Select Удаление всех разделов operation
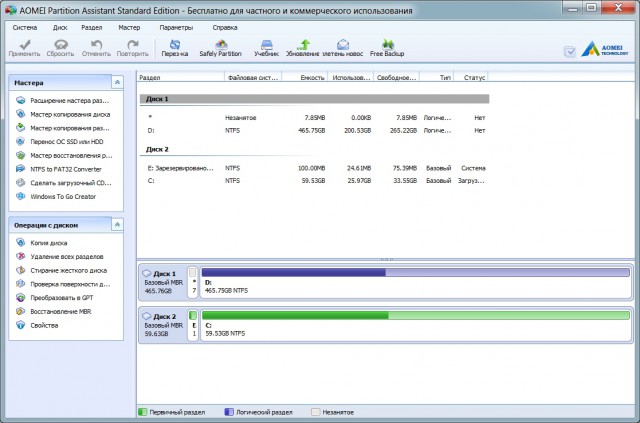Screen dimensions: 640x423 point(60,256)
